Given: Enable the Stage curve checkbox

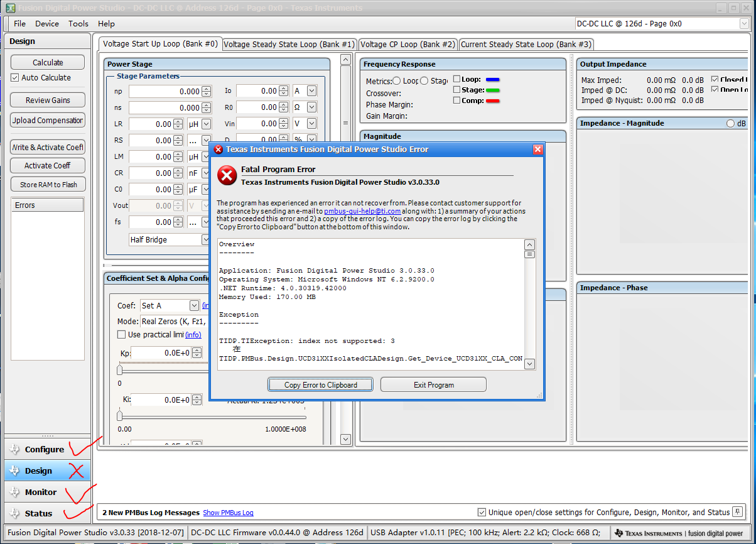Looking at the screenshot, I should coord(457,90).
